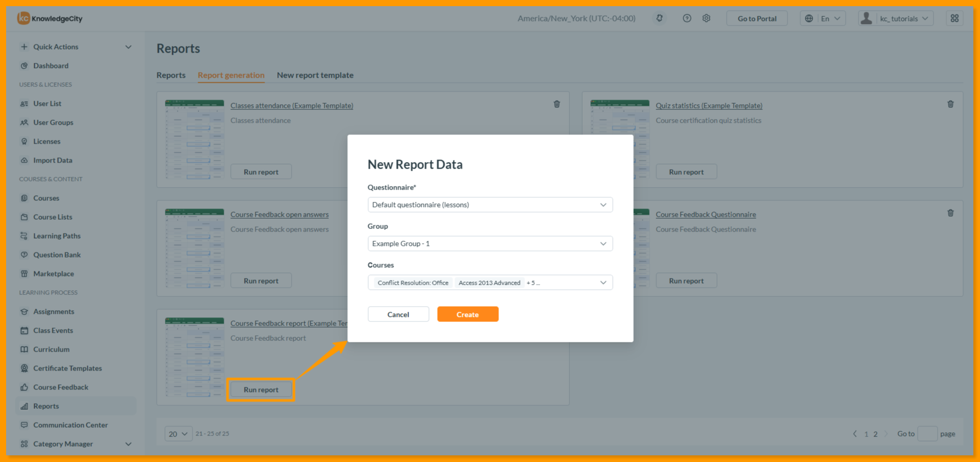Click the Go to page input field
The height and width of the screenshot is (462, 980).
[927, 433]
